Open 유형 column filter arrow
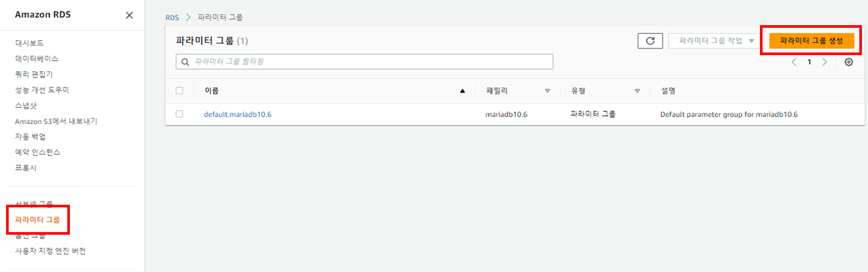Image resolution: width=868 pixels, height=272 pixels. click(x=637, y=91)
